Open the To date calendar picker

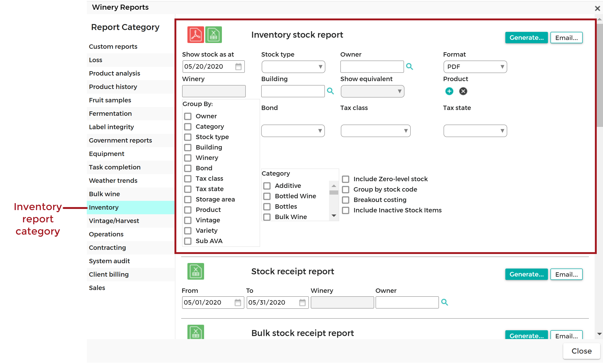click(x=302, y=302)
